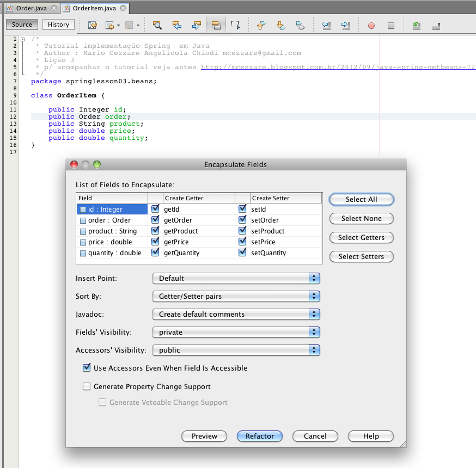This screenshot has height=468, width=476.
Task: Uncheck Create Setter for setQuantity
Action: [x=242, y=253]
